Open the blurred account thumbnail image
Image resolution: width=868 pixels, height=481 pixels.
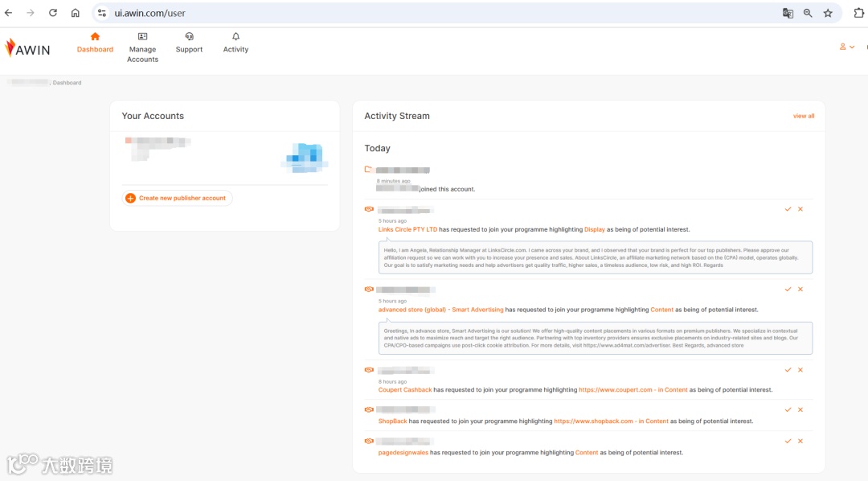click(x=305, y=158)
